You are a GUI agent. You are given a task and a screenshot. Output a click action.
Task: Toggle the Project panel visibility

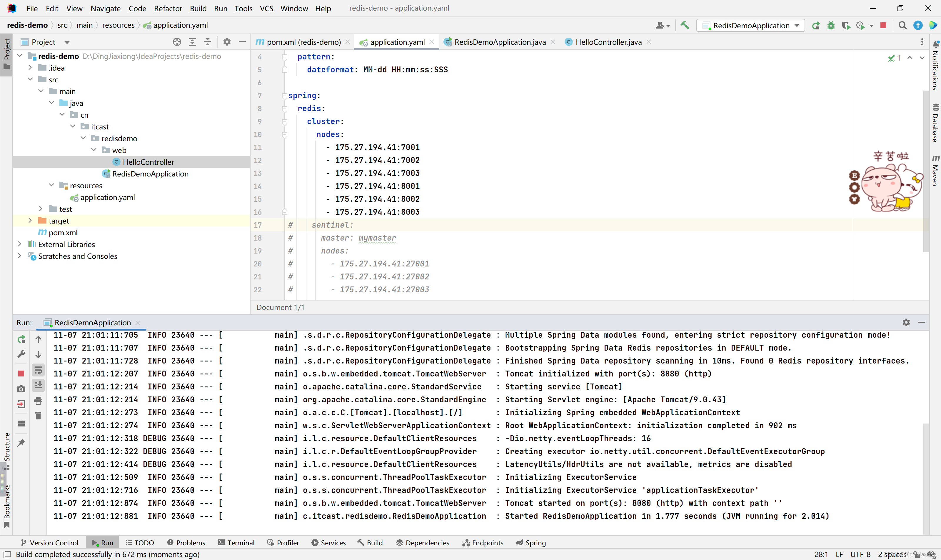[6, 51]
